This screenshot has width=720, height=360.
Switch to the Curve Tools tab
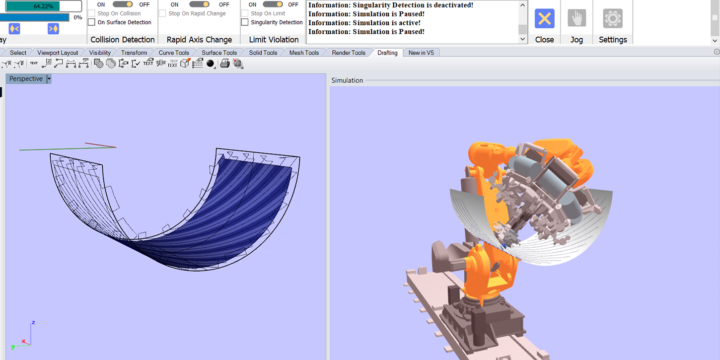pyautogui.click(x=174, y=53)
